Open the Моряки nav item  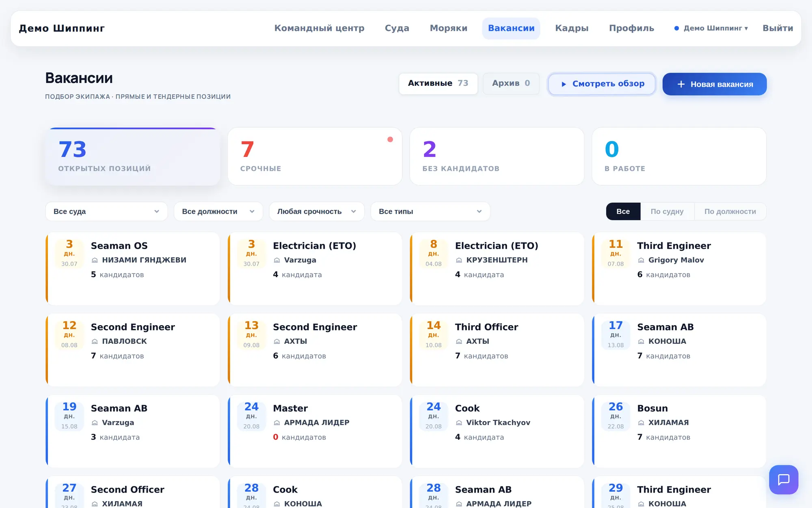click(x=449, y=28)
